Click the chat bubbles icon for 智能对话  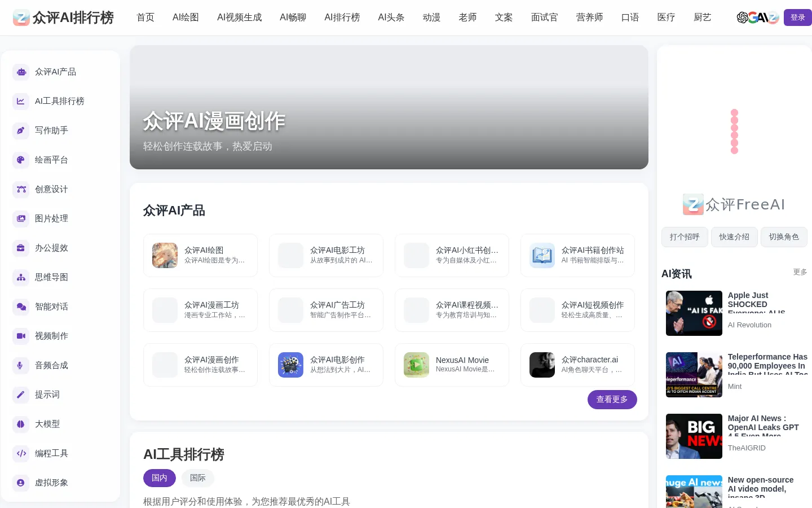tap(21, 306)
